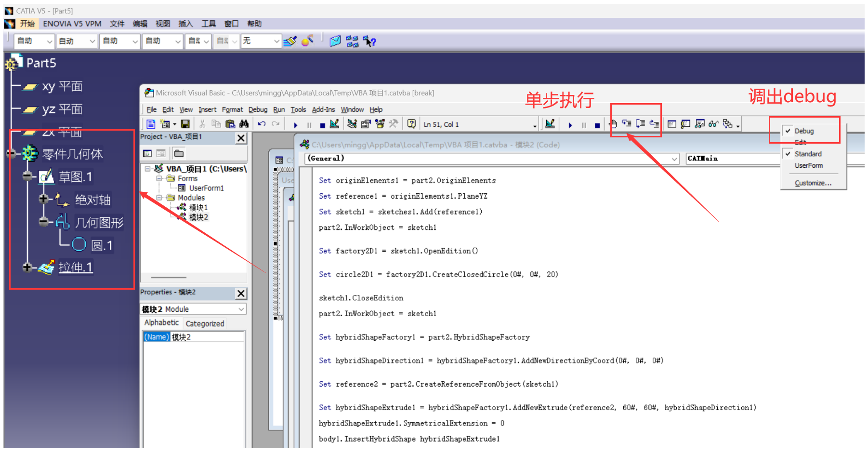This screenshot has width=868, height=455.
Task: Select 圆.1 in CATIA specification tree
Action: coord(102,245)
